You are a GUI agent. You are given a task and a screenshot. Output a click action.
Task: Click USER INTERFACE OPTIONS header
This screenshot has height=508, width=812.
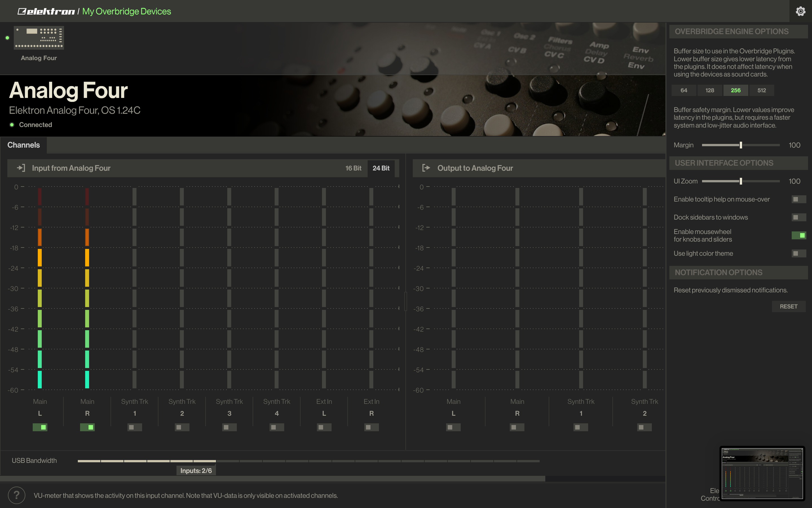[738, 163]
